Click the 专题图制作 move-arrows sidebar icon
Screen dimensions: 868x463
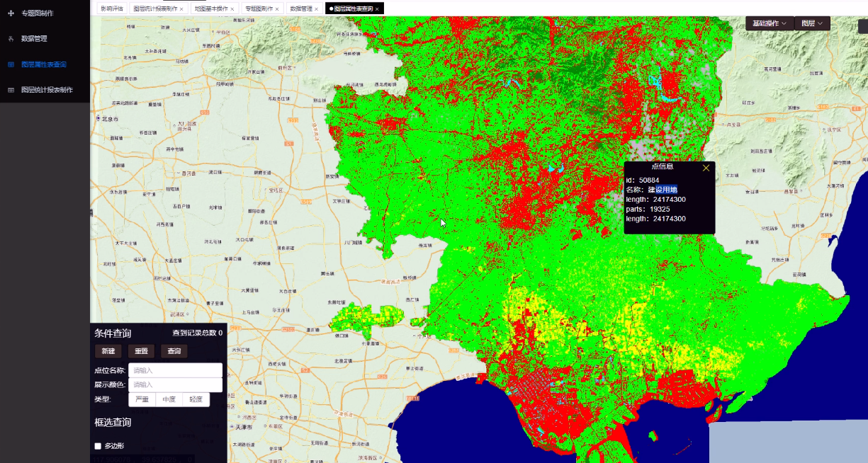11,13
